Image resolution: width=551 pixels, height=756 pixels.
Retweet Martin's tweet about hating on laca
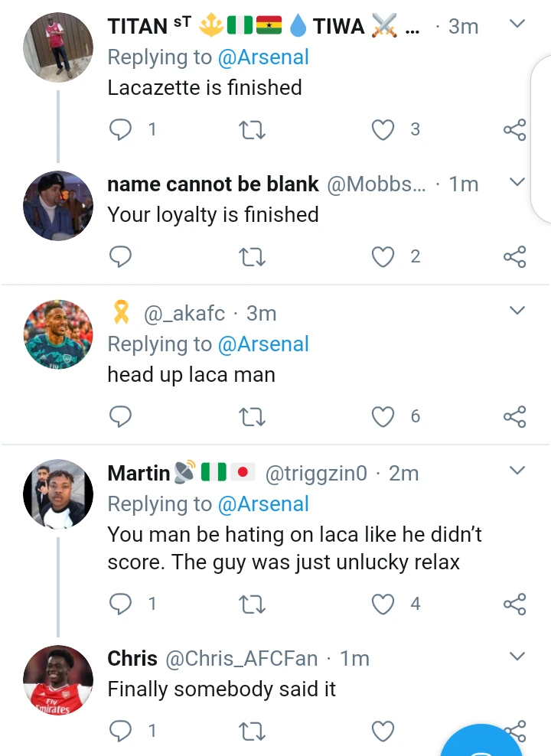[253, 604]
